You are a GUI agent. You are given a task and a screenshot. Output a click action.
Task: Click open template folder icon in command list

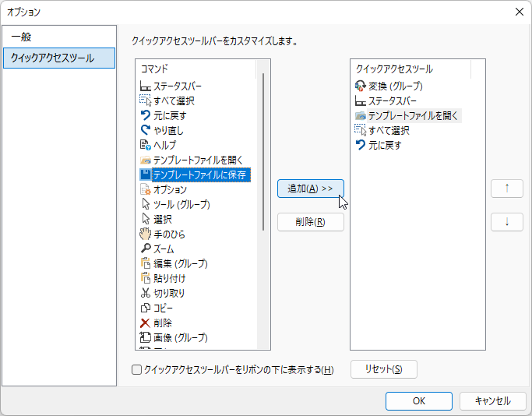(x=145, y=160)
